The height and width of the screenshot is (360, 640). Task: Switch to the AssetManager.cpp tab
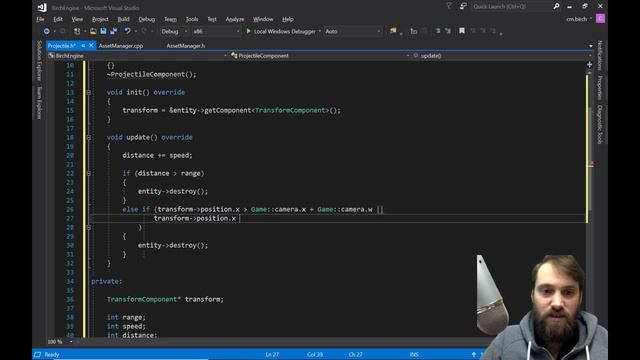pos(121,46)
